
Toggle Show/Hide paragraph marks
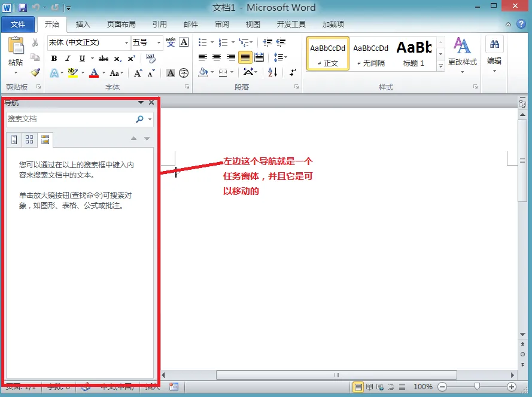[293, 72]
